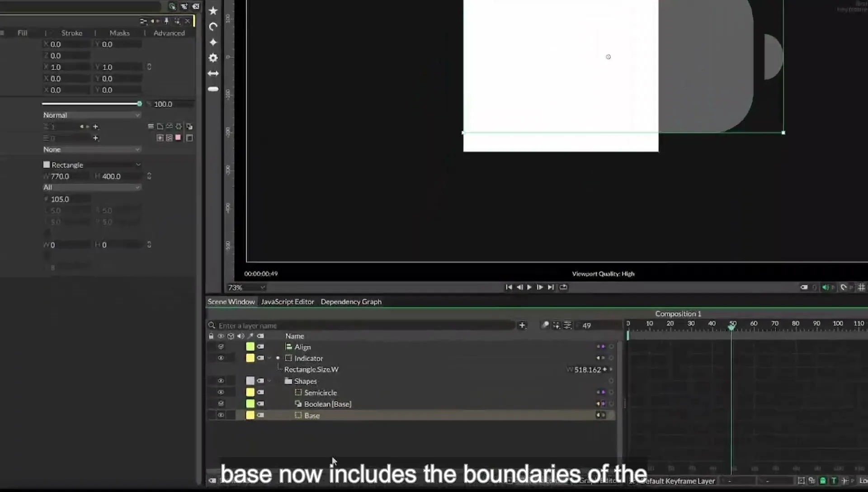The height and width of the screenshot is (492, 868).
Task: Hide the Semicircle layer
Action: click(221, 393)
